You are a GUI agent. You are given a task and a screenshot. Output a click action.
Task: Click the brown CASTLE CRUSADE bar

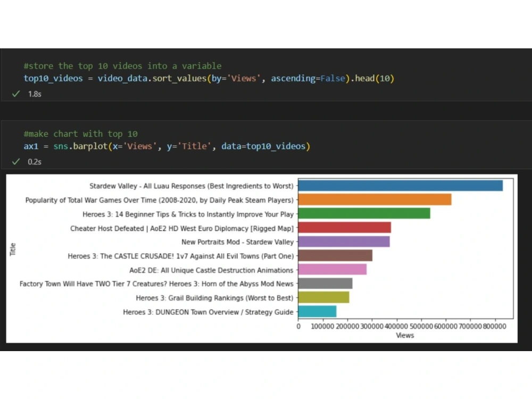[x=335, y=255]
